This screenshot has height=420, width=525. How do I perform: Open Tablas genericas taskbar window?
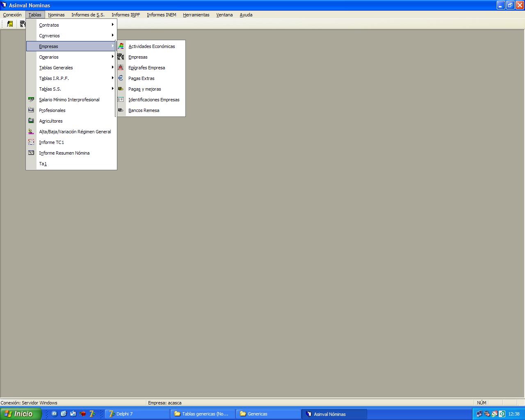coord(203,414)
